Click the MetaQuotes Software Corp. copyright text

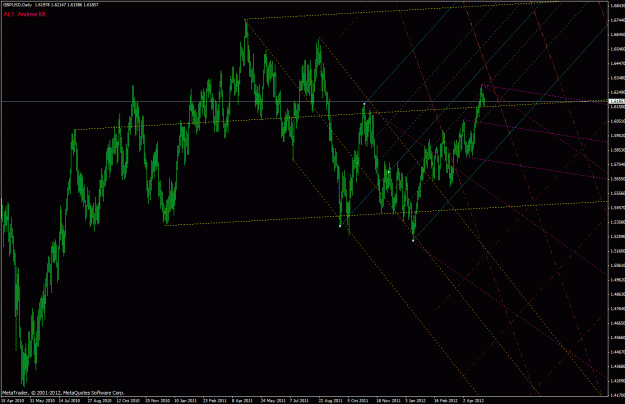pos(63,393)
